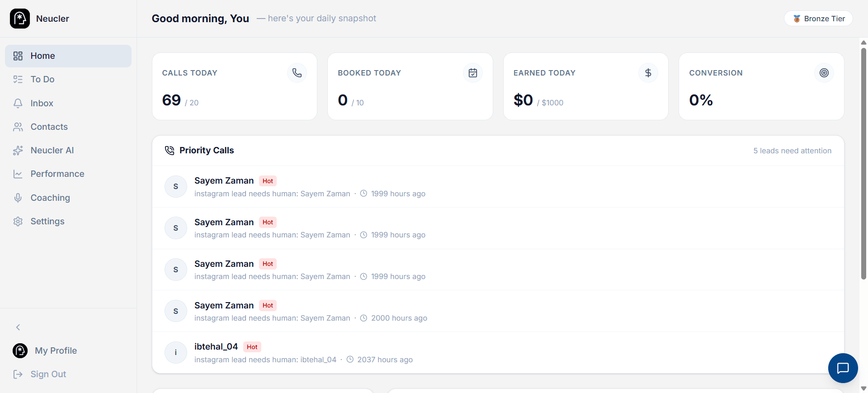The height and width of the screenshot is (393, 868).
Task: Open the Coaching section
Action: (x=68, y=198)
